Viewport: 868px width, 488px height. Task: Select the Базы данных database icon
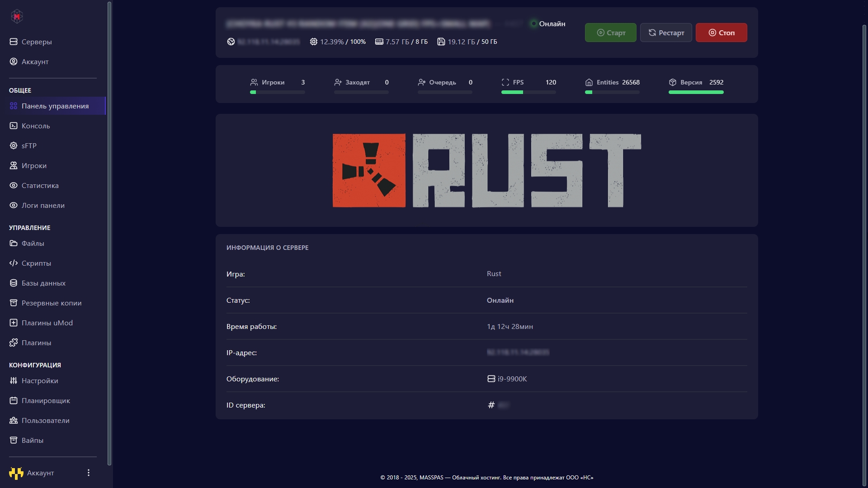(x=14, y=283)
